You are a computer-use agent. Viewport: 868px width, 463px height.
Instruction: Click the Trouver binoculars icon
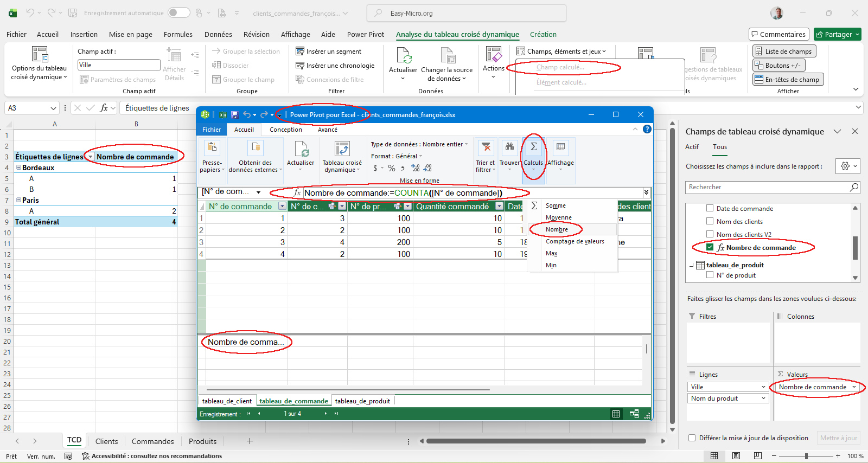click(x=509, y=147)
